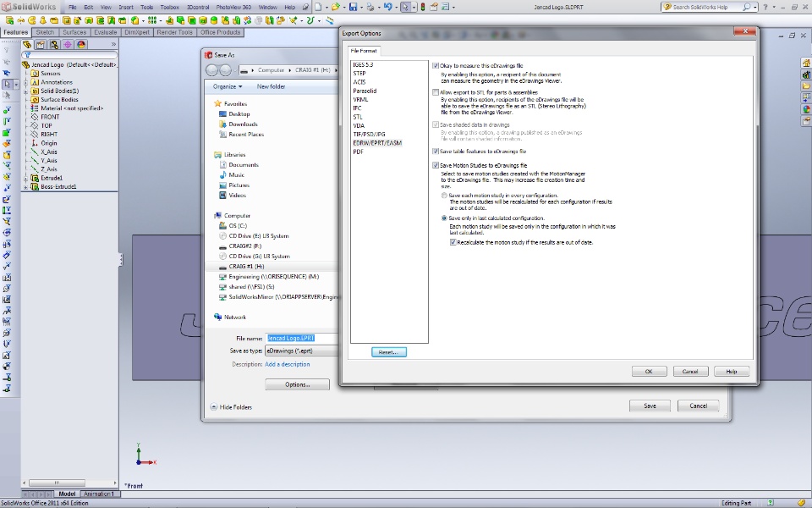The image size is (812, 508).
Task: Click the curves icon in the features toolbar
Action: pyautogui.click(x=310, y=20)
